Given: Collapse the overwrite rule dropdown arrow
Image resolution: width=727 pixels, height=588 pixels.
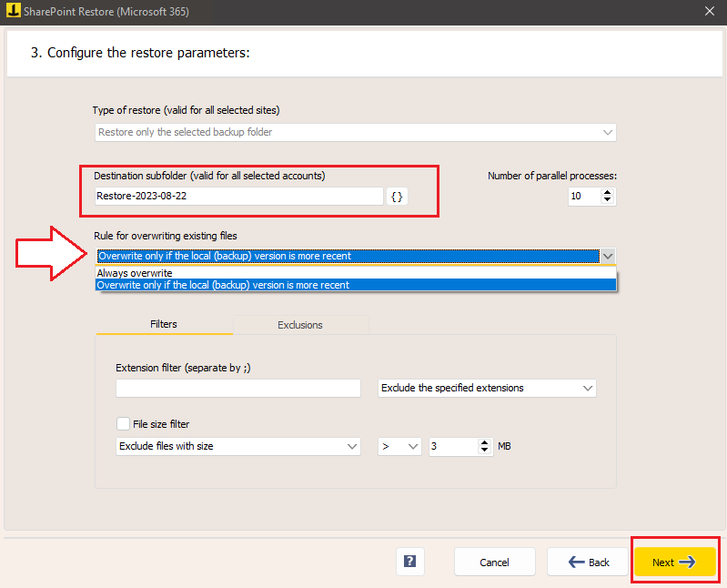Looking at the screenshot, I should click(x=609, y=256).
